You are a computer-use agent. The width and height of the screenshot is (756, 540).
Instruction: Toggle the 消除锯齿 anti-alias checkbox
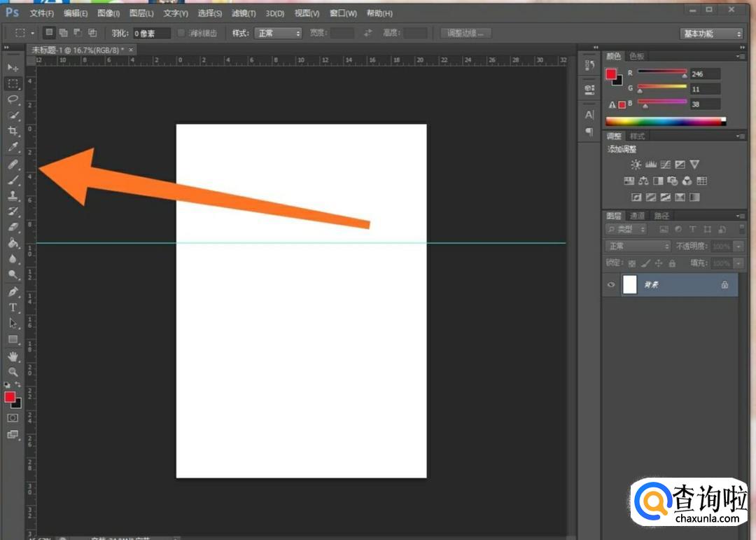click(182, 33)
